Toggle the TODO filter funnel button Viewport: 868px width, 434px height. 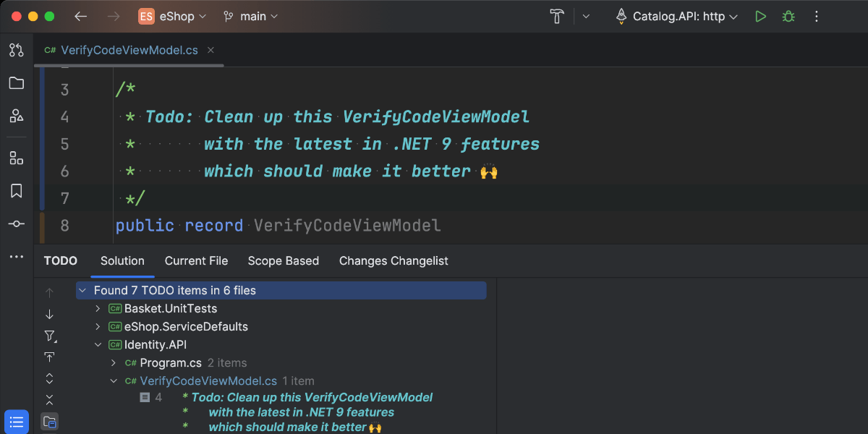49,336
